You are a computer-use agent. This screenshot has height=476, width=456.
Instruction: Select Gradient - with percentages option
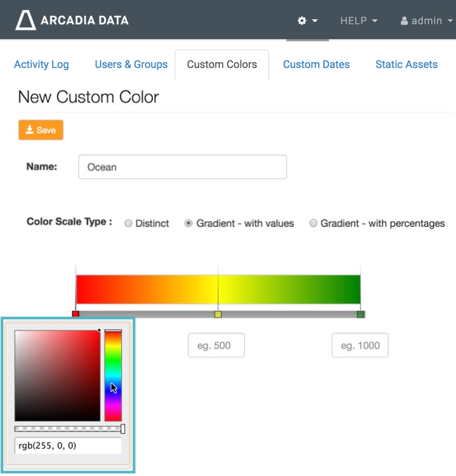click(314, 223)
